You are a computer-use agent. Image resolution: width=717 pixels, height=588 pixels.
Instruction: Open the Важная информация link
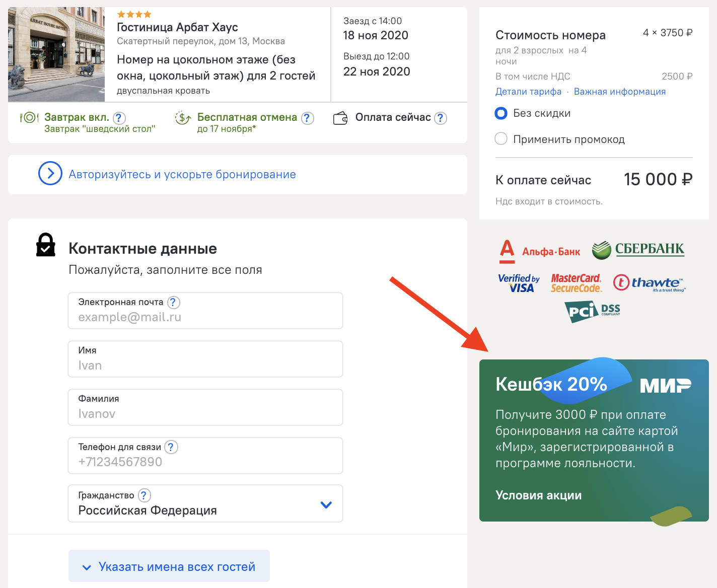pyautogui.click(x=619, y=92)
